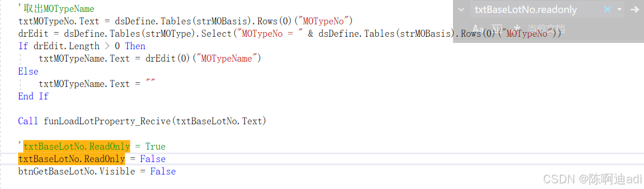644x189 pixels.
Task: Toggle Match Case (Aa) search option
Action: [x=478, y=28]
